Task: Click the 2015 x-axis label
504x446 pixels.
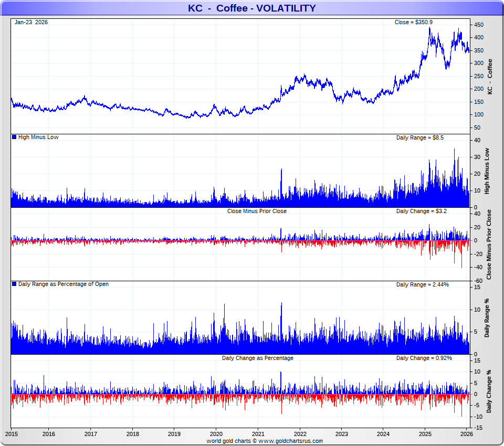Action: pyautogui.click(x=12, y=434)
